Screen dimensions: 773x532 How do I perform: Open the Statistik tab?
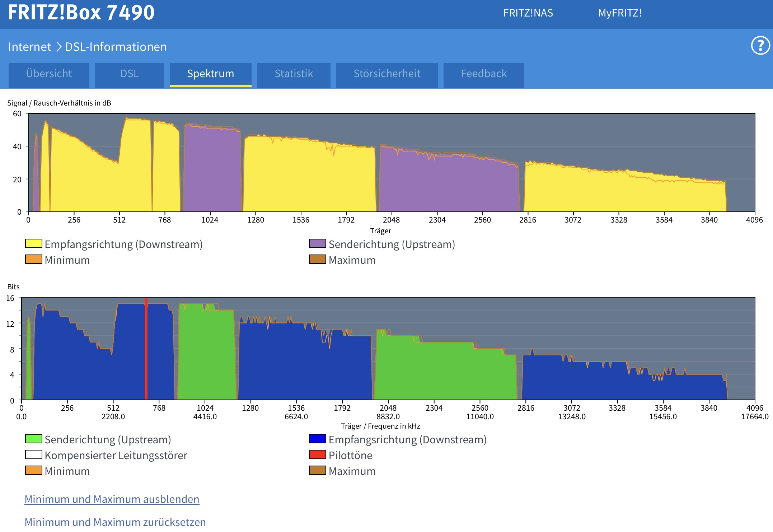click(294, 74)
